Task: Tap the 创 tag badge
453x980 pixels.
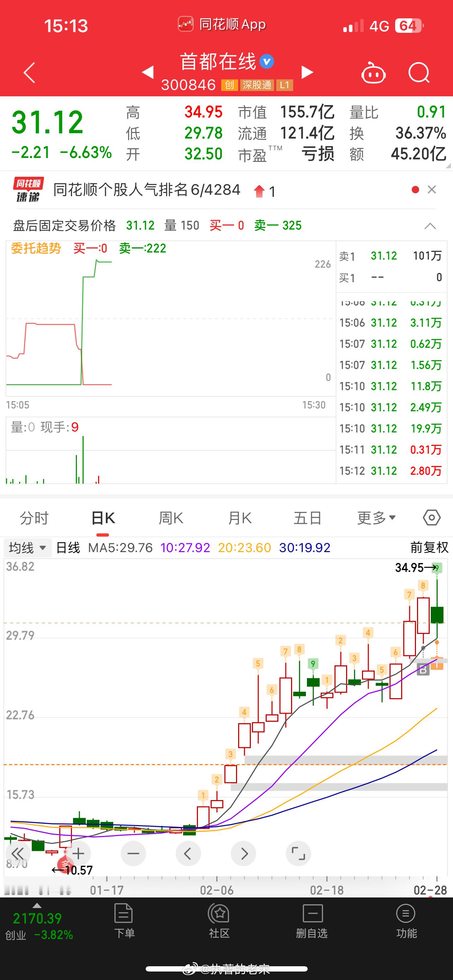Action: tap(229, 85)
